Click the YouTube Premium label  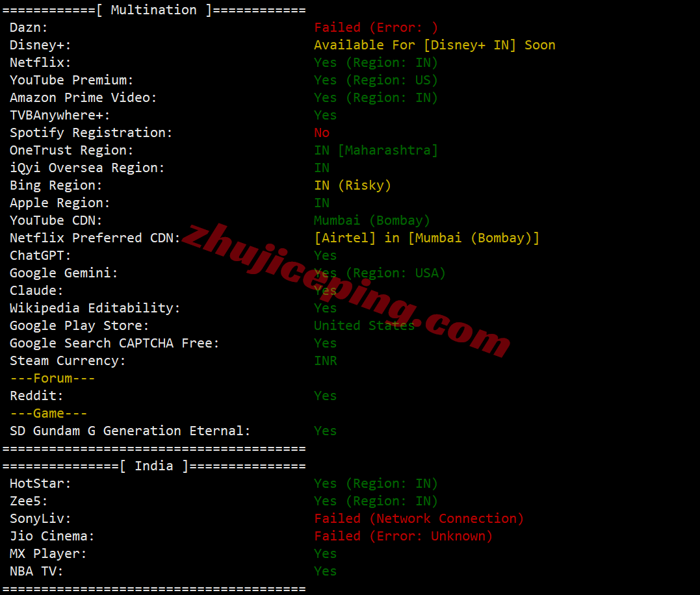tap(71, 81)
